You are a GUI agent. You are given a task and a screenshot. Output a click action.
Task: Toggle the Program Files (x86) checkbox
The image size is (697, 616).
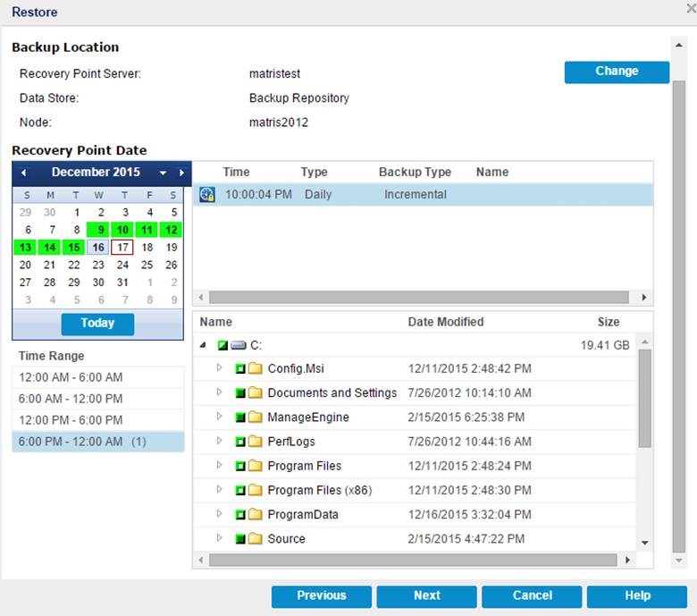click(x=240, y=491)
